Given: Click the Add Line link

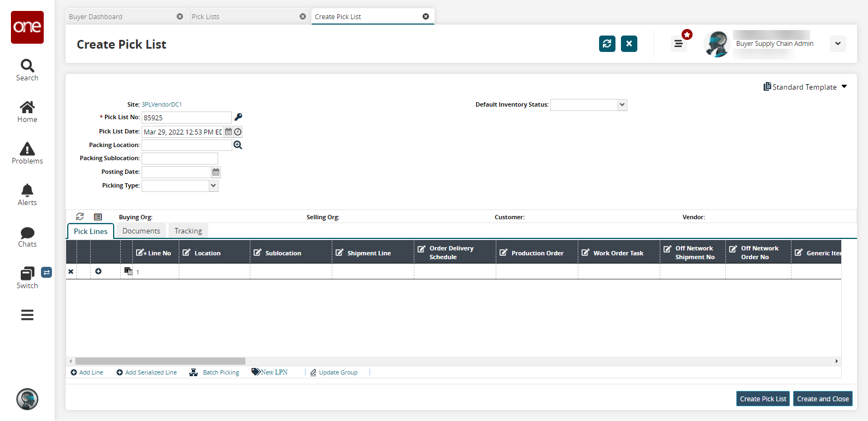Looking at the screenshot, I should tap(87, 372).
